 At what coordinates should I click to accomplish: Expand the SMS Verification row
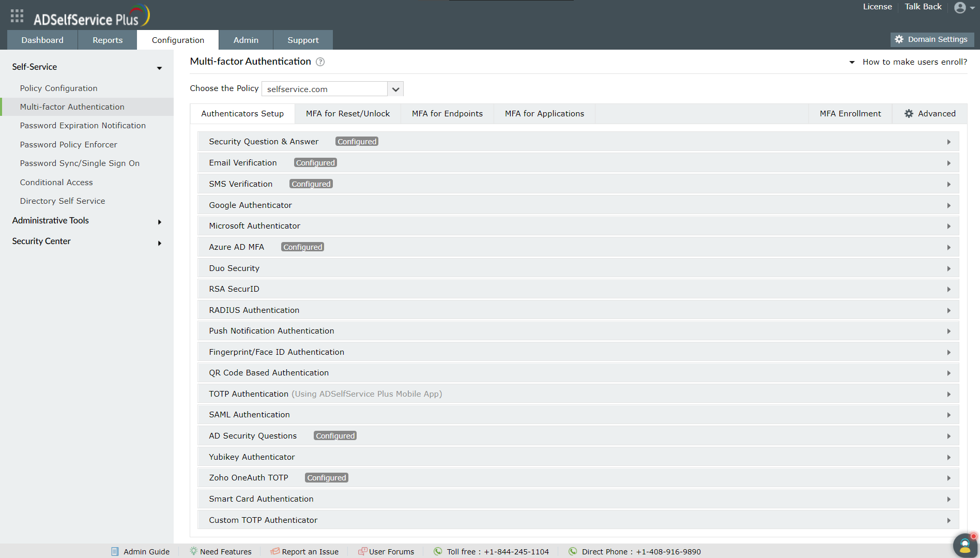pyautogui.click(x=578, y=184)
